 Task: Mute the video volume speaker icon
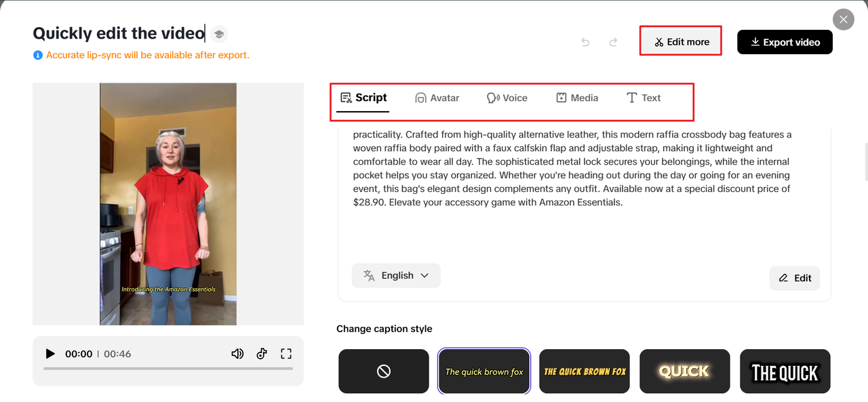point(237,354)
